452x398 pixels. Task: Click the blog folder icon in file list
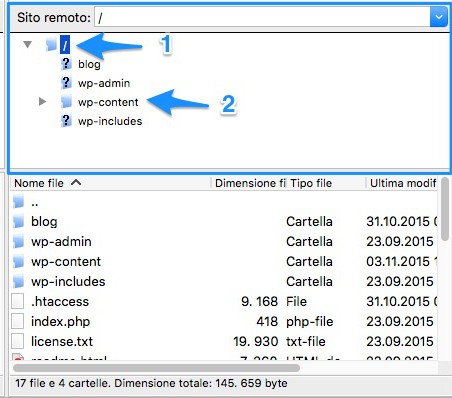[x=18, y=222]
